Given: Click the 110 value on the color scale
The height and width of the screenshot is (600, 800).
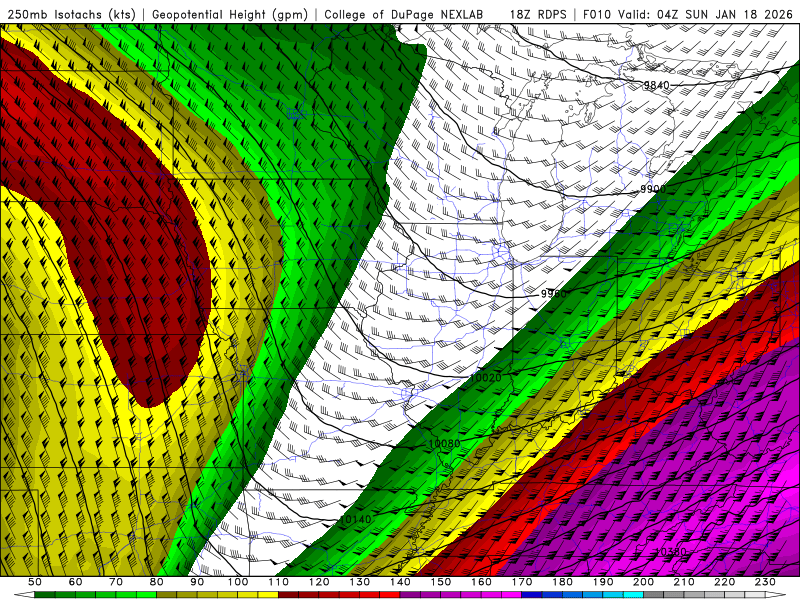Looking at the screenshot, I should pyautogui.click(x=278, y=582).
